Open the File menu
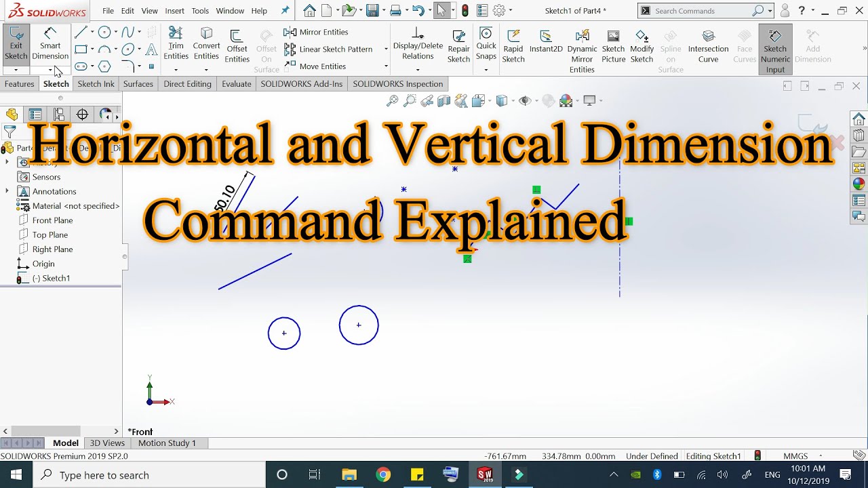The image size is (868, 488). pyautogui.click(x=108, y=11)
